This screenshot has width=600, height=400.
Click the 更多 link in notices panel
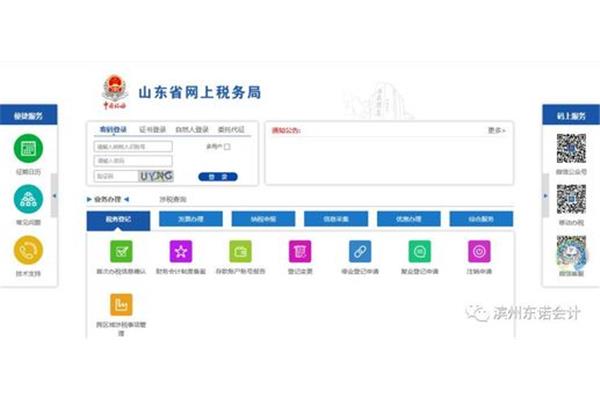pyautogui.click(x=497, y=131)
